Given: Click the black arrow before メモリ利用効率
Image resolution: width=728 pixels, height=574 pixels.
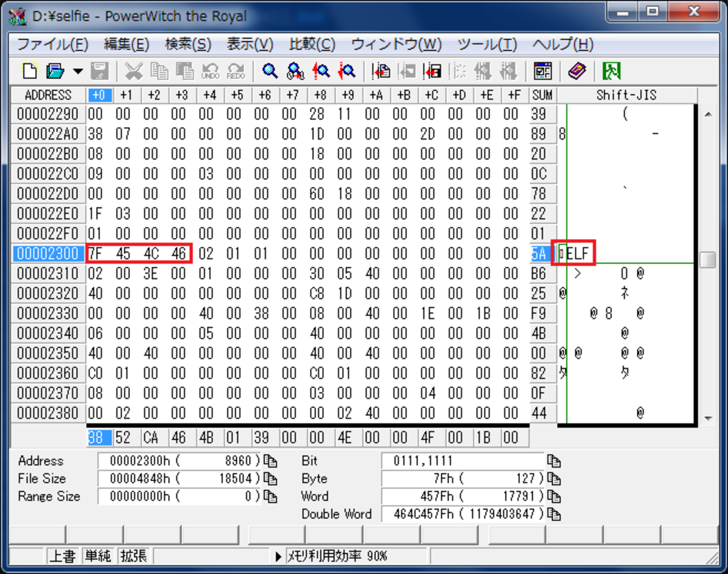Looking at the screenshot, I should pos(278,557).
